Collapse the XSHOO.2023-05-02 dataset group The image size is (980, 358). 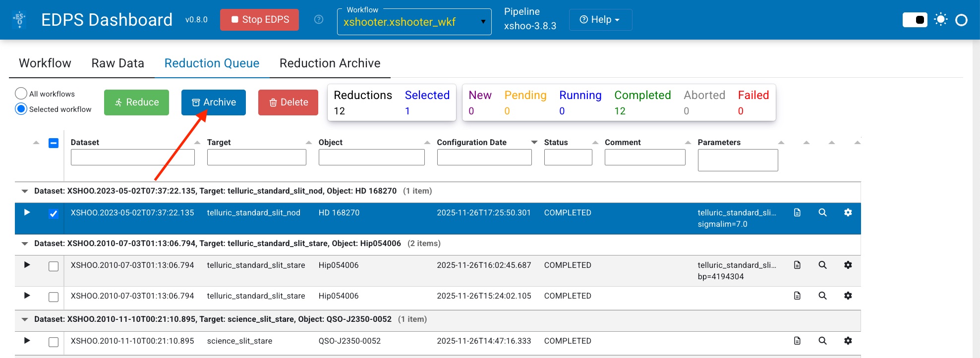pyautogui.click(x=25, y=191)
